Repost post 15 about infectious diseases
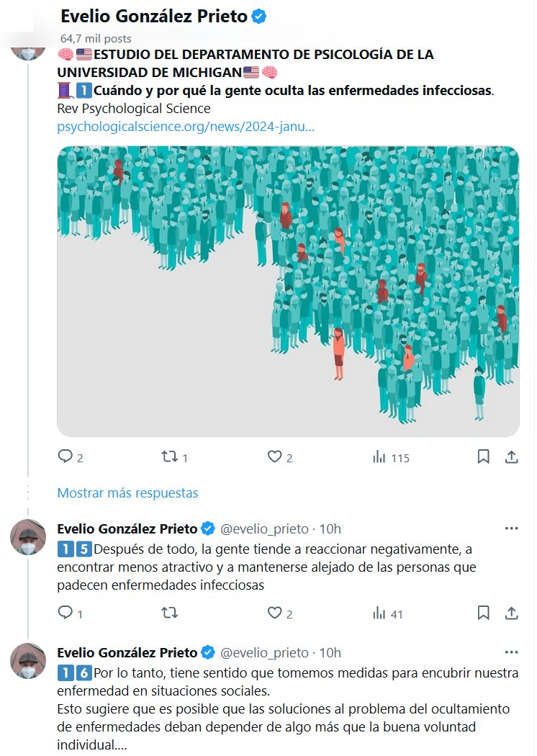This screenshot has width=537, height=756. 169,613
